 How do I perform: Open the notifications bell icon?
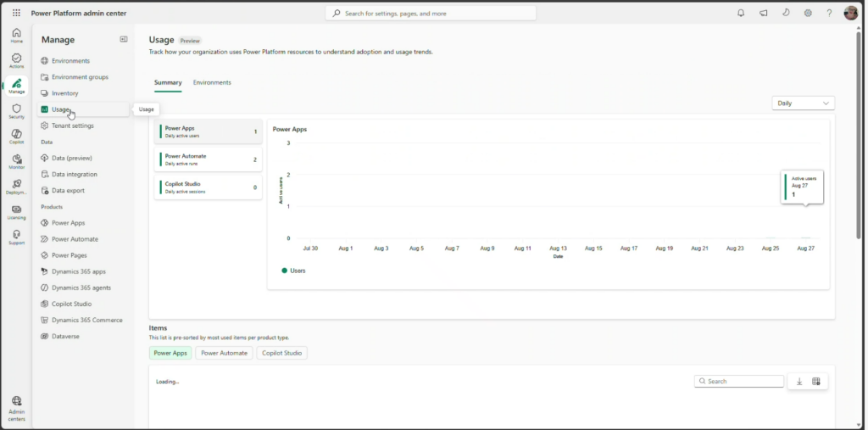[x=741, y=14]
